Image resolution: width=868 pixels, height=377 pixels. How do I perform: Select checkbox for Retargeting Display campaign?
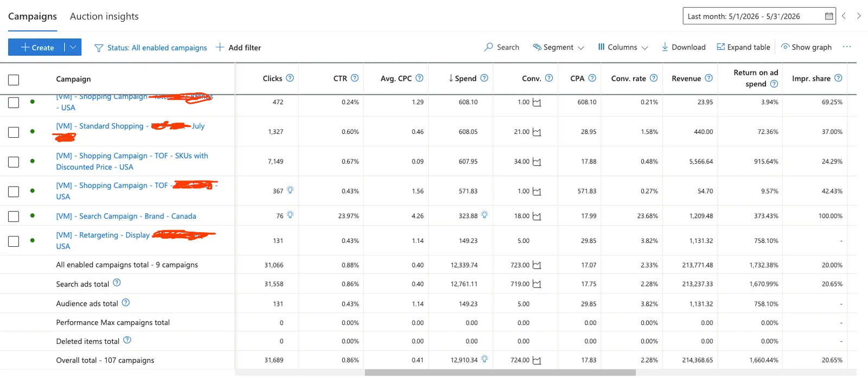click(14, 241)
